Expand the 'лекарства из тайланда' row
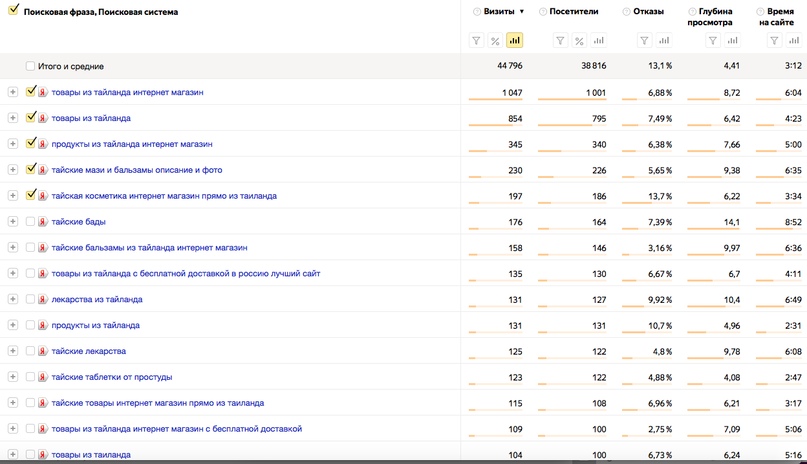 [x=13, y=299]
